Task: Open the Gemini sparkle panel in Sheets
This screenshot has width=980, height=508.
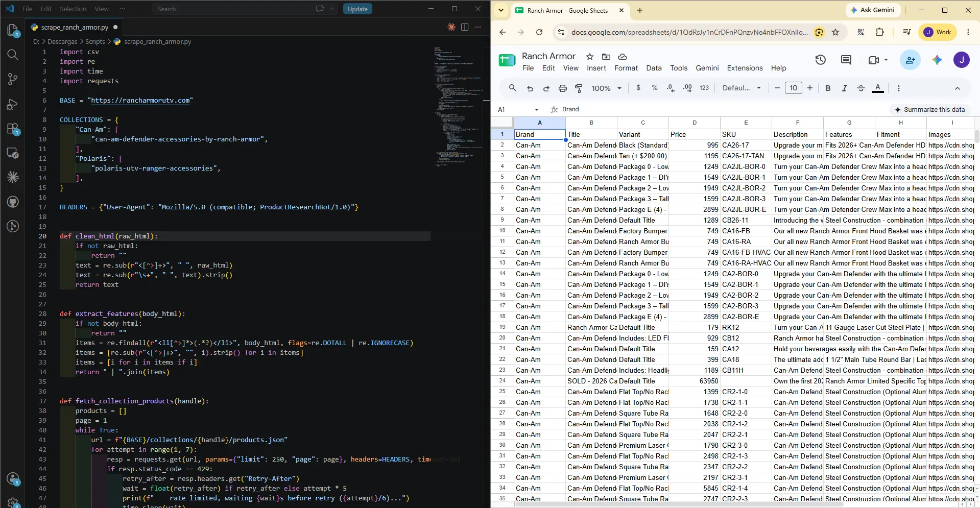Action: click(x=937, y=60)
